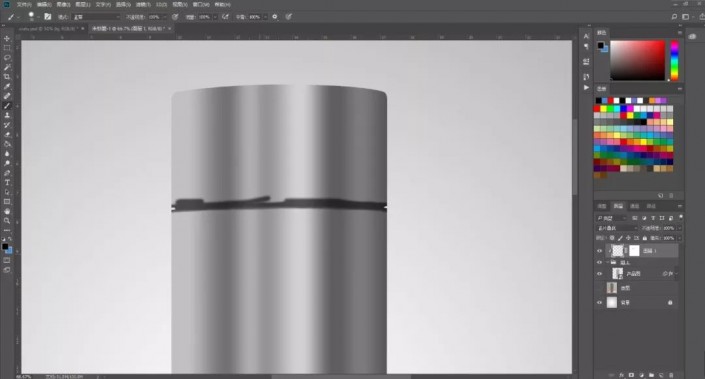Image resolution: width=705 pixels, height=379 pixels.
Task: Open the layer style fx menu
Action: pyautogui.click(x=621, y=375)
